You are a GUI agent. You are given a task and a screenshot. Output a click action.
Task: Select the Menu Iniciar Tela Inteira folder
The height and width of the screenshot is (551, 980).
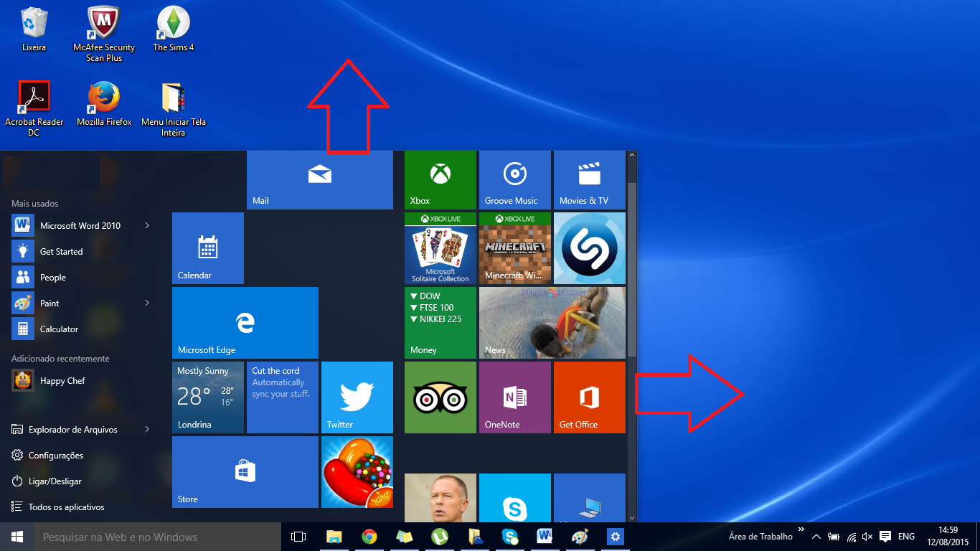click(x=174, y=109)
